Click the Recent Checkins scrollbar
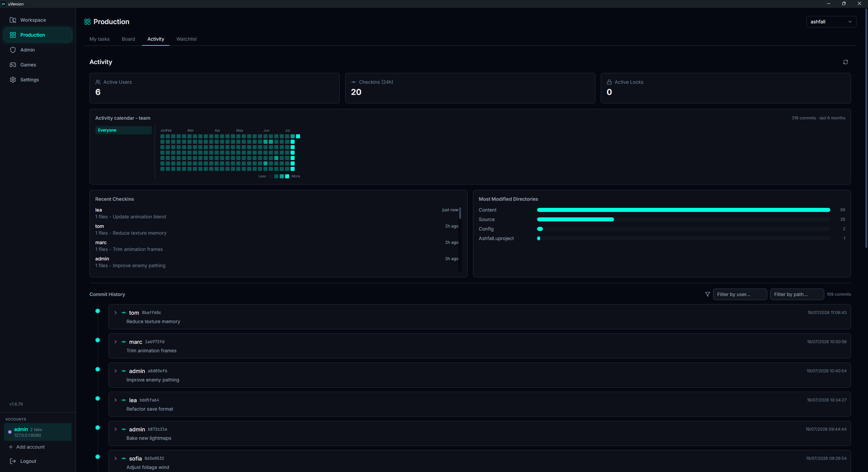Screen dimensions: 868x472 (x=460, y=214)
